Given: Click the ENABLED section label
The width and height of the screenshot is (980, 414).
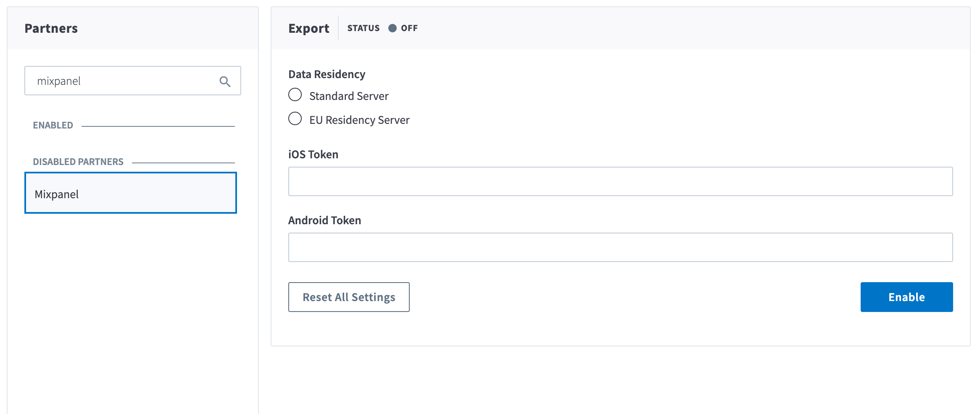Looking at the screenshot, I should (x=53, y=125).
